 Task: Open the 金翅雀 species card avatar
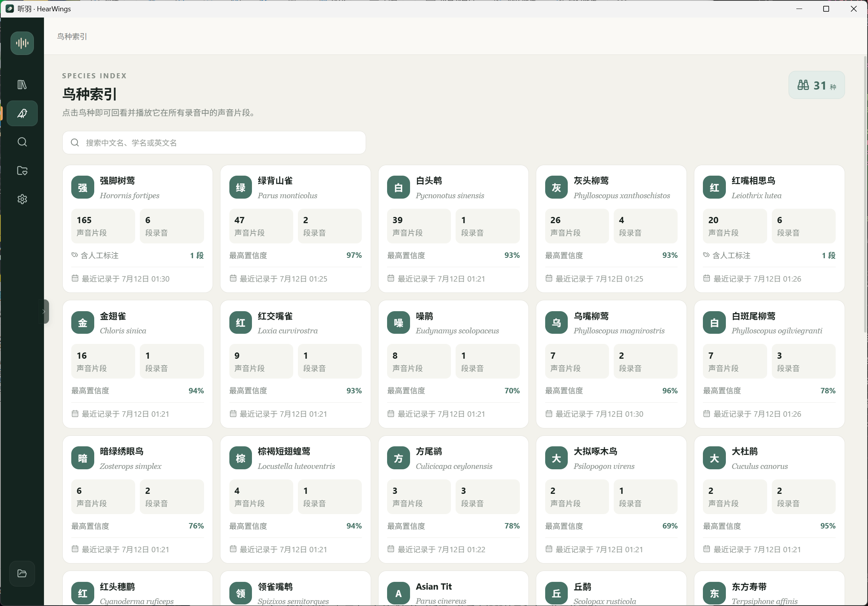[x=83, y=322]
